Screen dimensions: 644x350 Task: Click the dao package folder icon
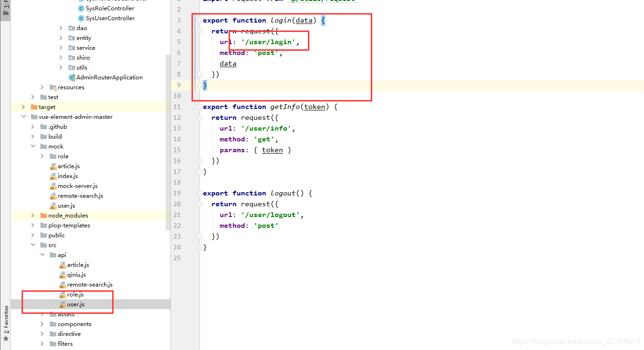(x=72, y=28)
